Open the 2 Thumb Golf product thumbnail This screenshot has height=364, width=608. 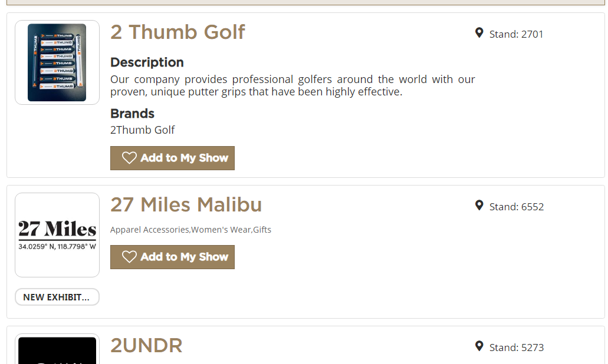pos(57,62)
